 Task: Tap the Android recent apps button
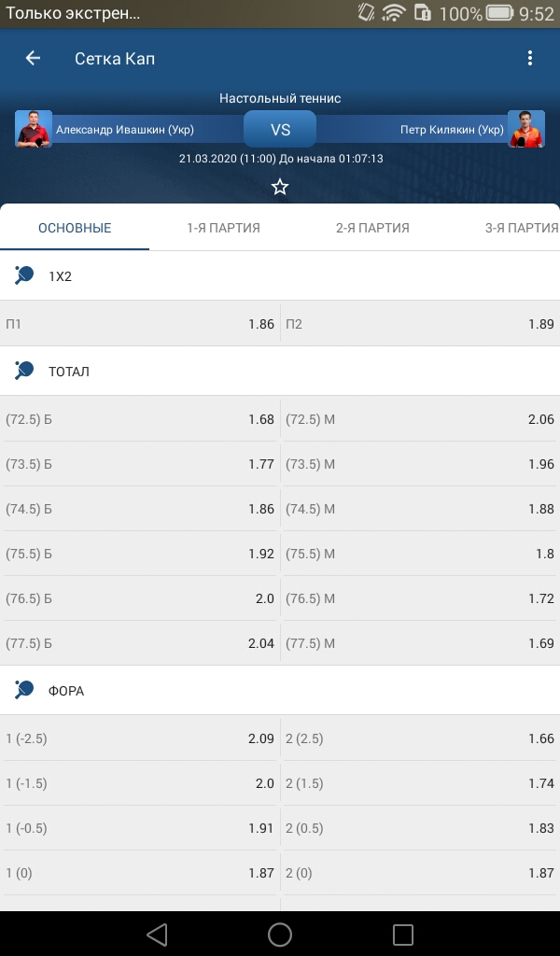[x=403, y=934]
